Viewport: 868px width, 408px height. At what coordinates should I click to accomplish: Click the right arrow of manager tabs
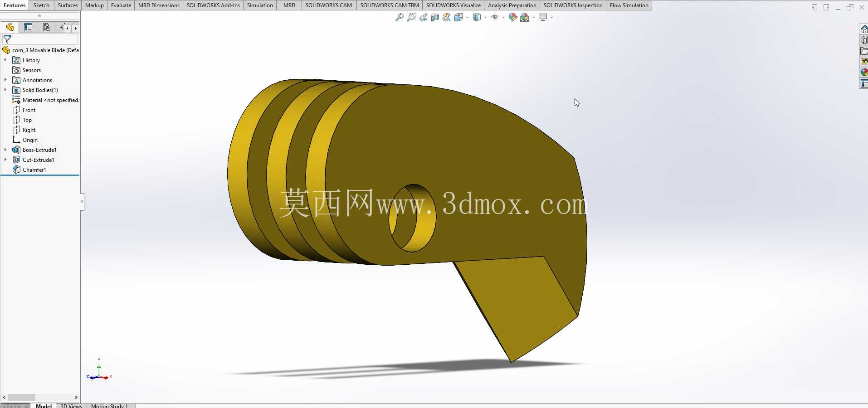[x=75, y=28]
